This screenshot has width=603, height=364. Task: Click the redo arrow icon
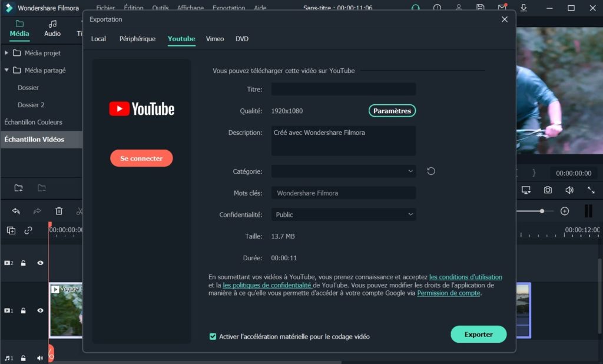coord(37,211)
